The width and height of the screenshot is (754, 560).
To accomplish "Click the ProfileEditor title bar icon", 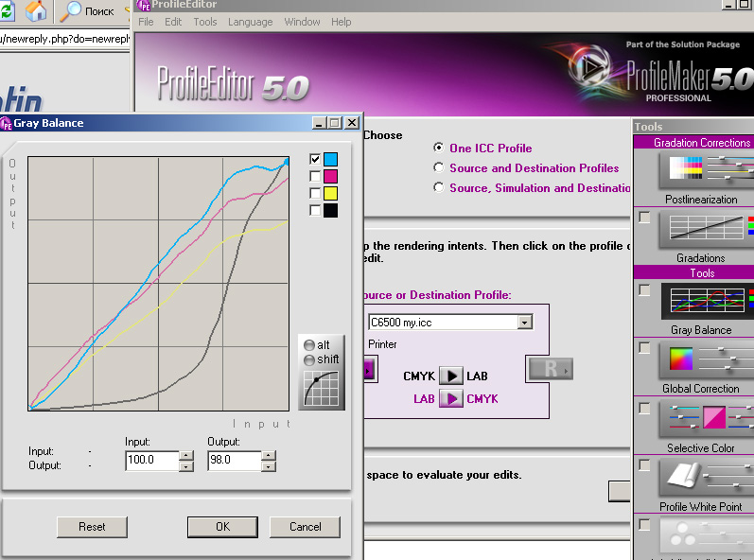I will pos(144,6).
